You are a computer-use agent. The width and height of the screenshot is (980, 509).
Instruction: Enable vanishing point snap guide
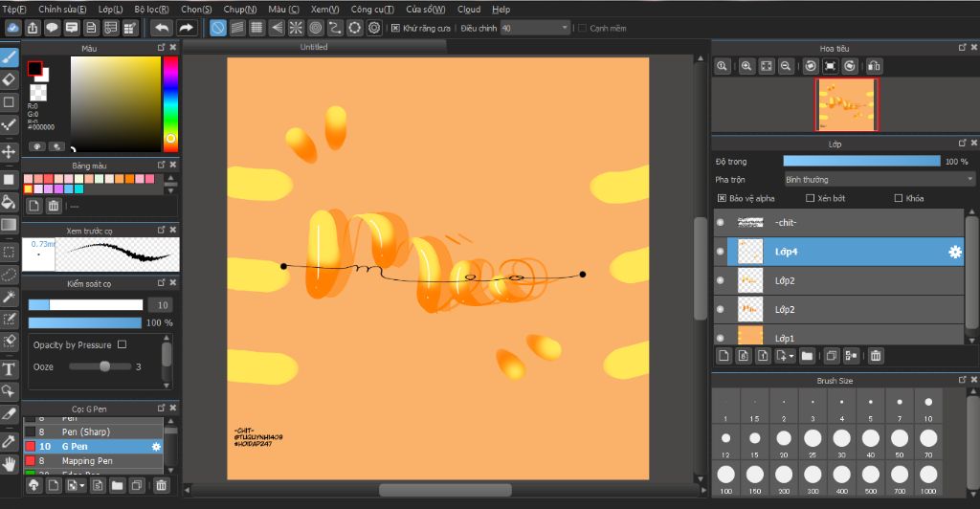(x=277, y=28)
